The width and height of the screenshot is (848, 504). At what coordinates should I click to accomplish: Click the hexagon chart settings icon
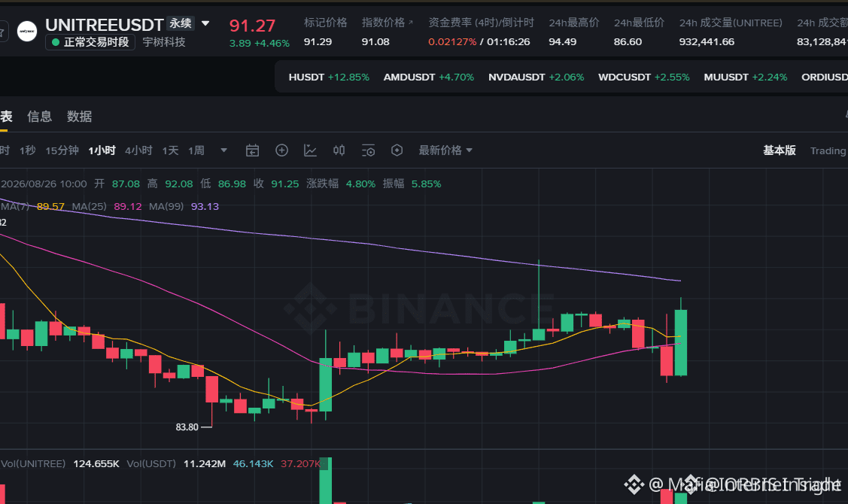[397, 150]
